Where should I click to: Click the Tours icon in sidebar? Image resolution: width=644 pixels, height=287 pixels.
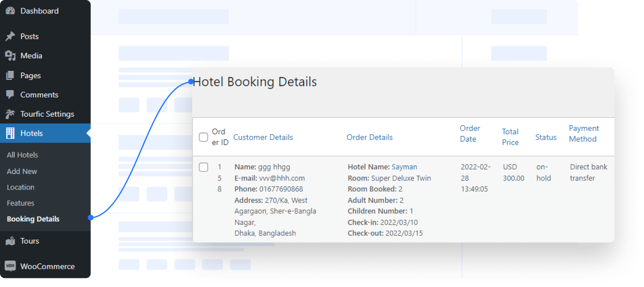[10, 241]
